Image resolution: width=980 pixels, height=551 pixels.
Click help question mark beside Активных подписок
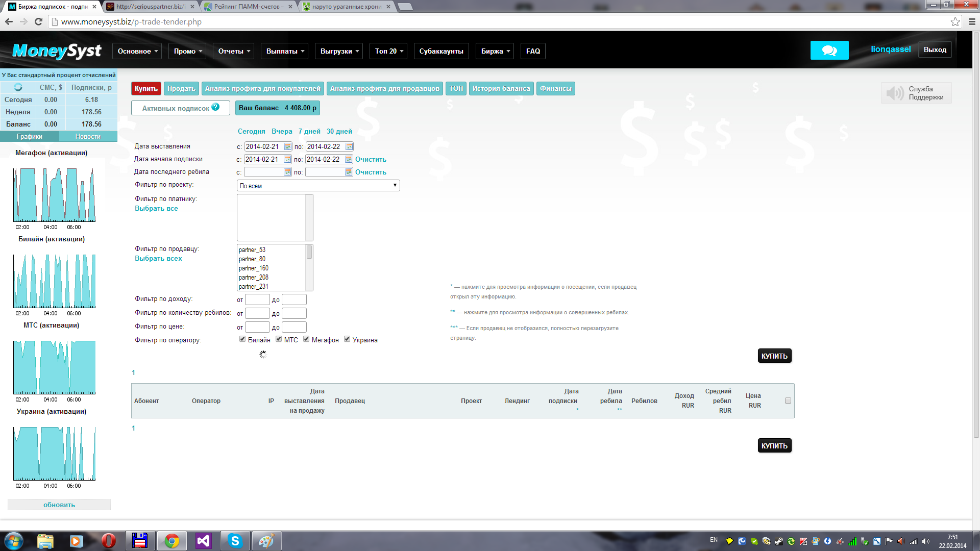215,107
